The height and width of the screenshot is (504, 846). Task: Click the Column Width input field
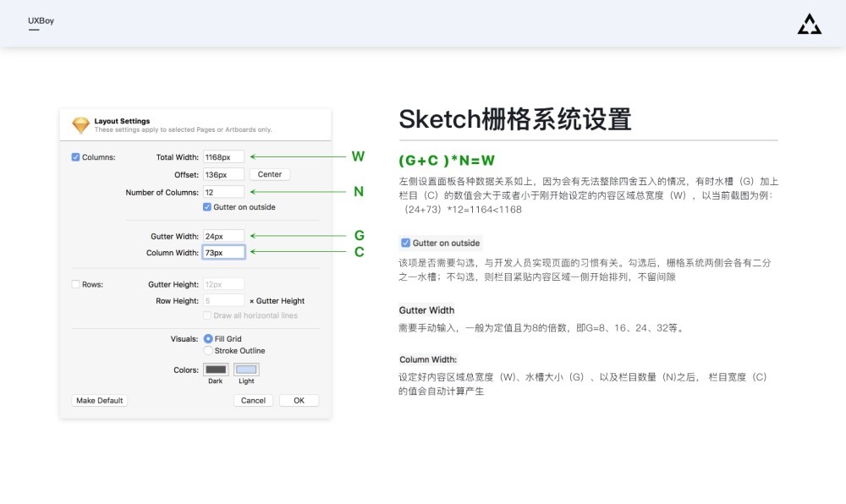[223, 252]
